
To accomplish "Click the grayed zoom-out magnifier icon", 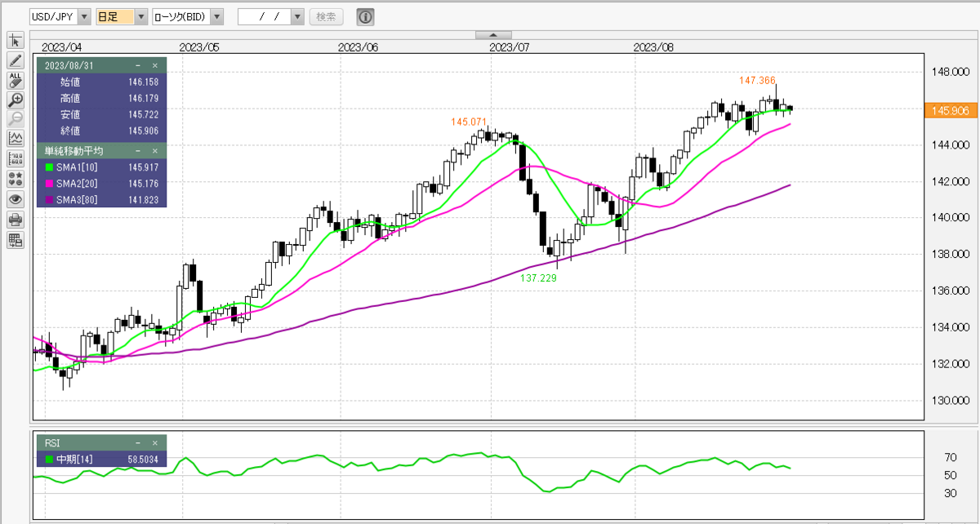I will coord(16,120).
